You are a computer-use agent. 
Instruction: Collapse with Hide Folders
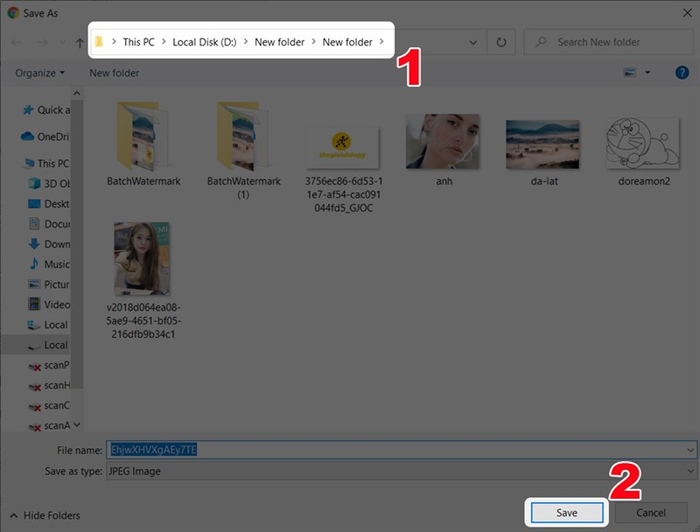point(45,515)
